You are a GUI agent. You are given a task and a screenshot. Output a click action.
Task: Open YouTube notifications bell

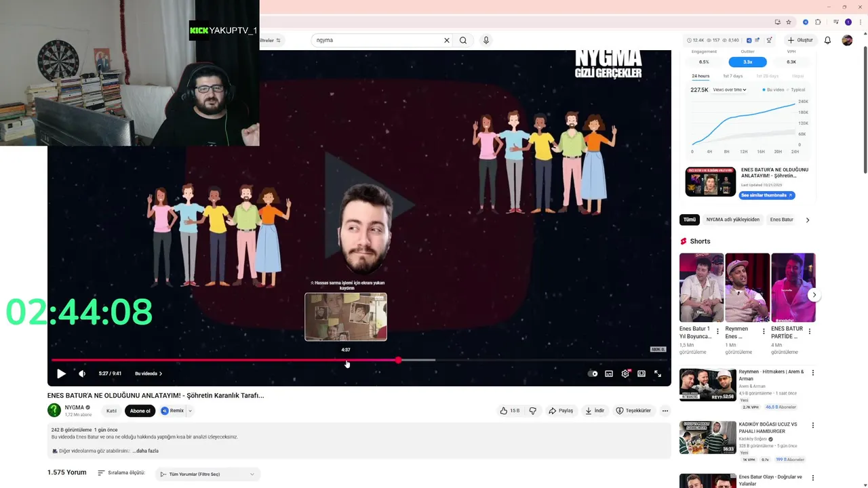[827, 40]
